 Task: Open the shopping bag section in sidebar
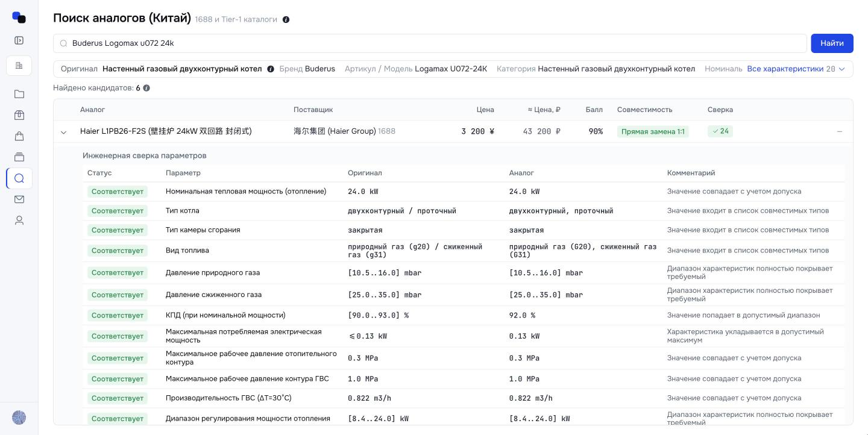tap(19, 136)
